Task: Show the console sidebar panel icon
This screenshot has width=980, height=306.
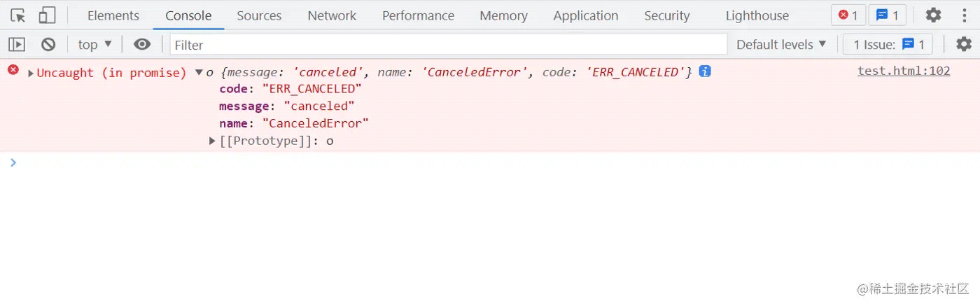Action: 17,45
